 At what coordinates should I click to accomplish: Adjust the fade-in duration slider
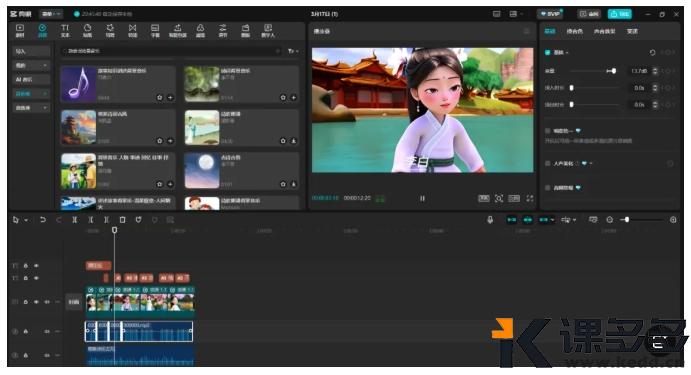pos(572,88)
